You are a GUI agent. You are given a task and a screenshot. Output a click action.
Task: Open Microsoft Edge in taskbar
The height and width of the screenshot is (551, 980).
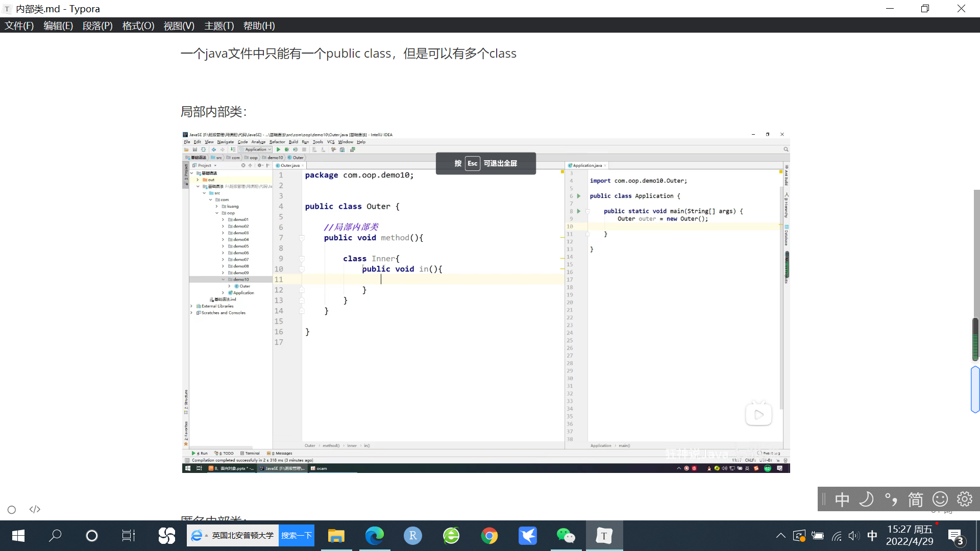(374, 536)
